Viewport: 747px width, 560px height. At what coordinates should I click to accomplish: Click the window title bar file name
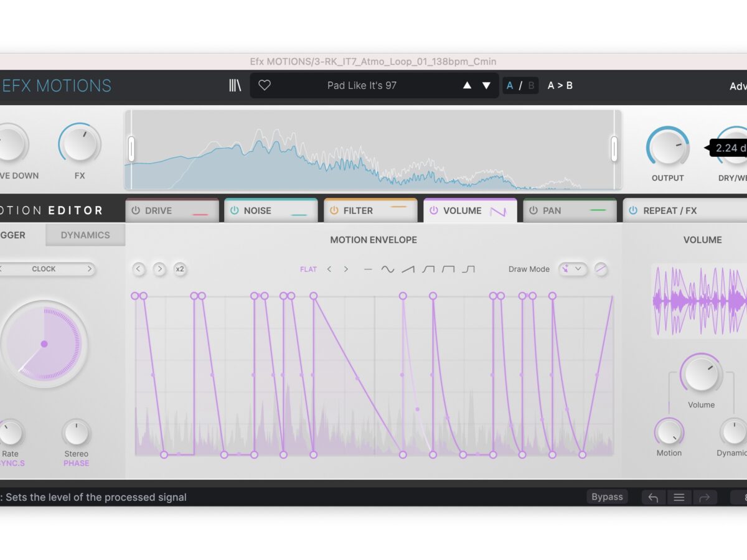pos(373,62)
